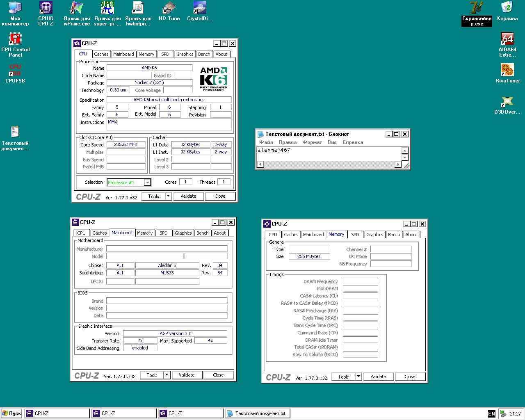525x420 pixels.
Task: Open the SPD tab in the Mainboard window
Action: tap(164, 233)
